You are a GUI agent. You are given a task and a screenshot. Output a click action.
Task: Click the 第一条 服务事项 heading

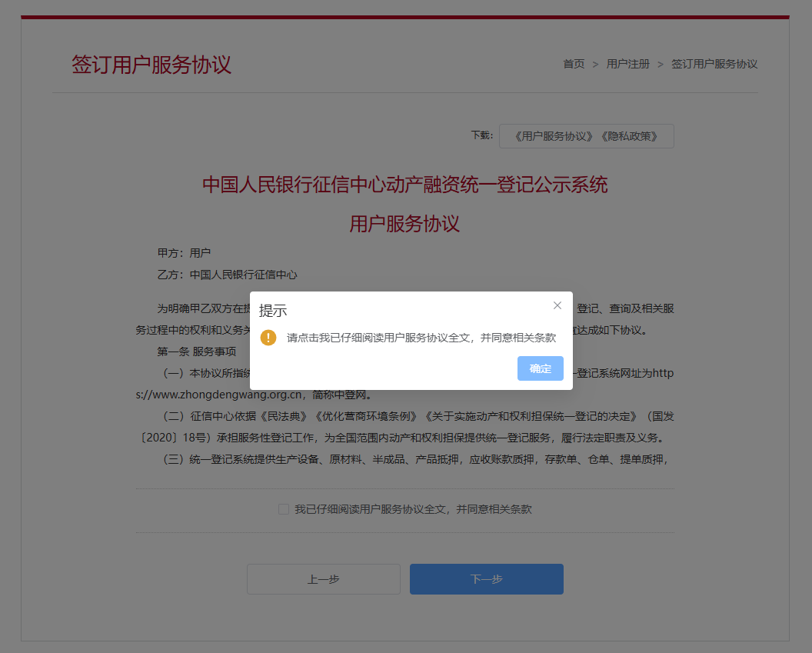[x=197, y=351]
